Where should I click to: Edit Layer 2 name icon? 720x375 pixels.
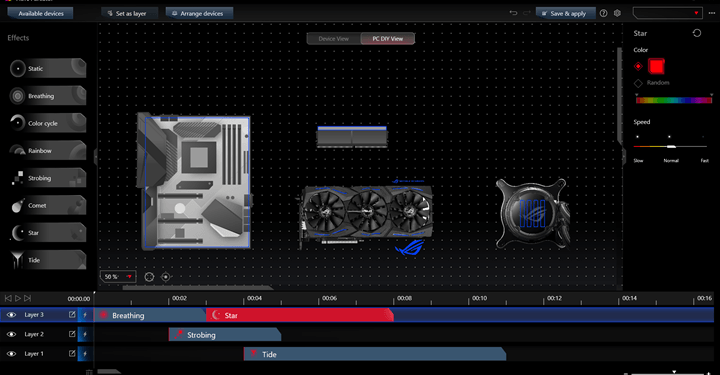click(72, 334)
